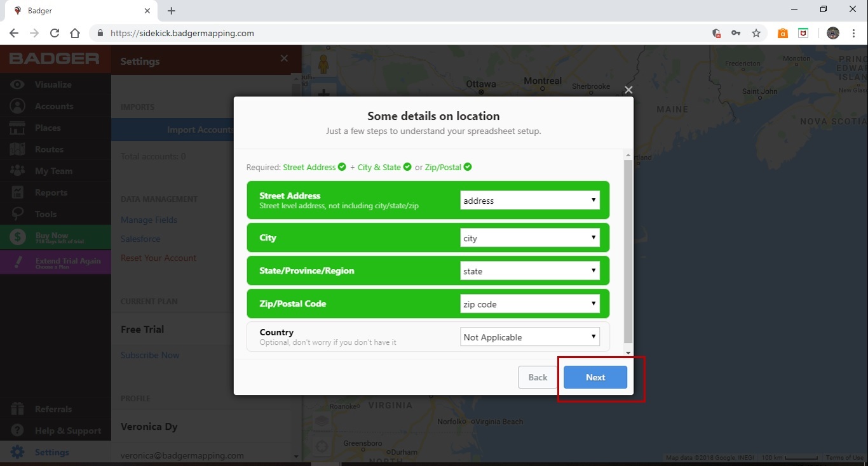Click the orange extension icon
Screen dimensions: 868x466
pyautogui.click(x=783, y=33)
